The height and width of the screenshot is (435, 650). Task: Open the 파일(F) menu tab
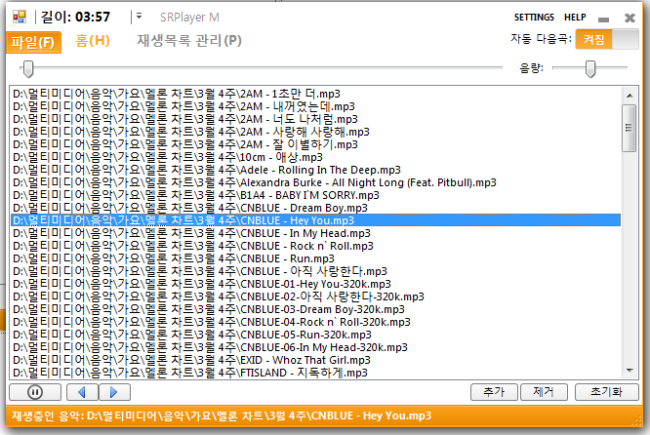(33, 42)
